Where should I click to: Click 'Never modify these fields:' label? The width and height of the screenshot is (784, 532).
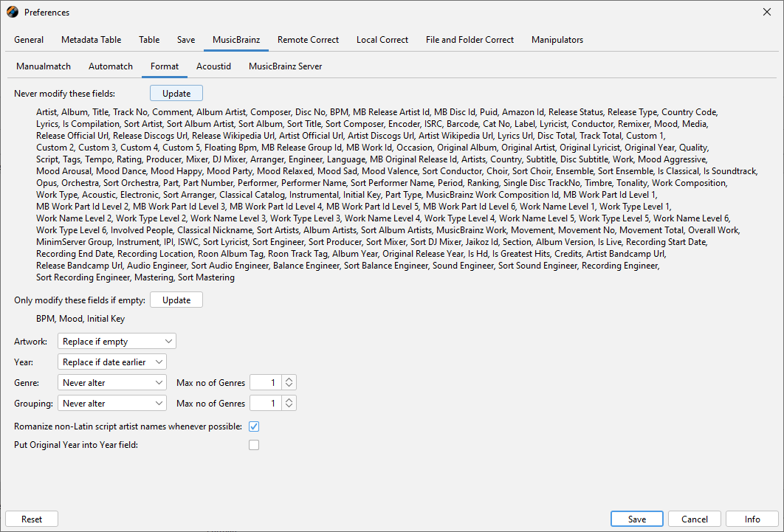(64, 94)
